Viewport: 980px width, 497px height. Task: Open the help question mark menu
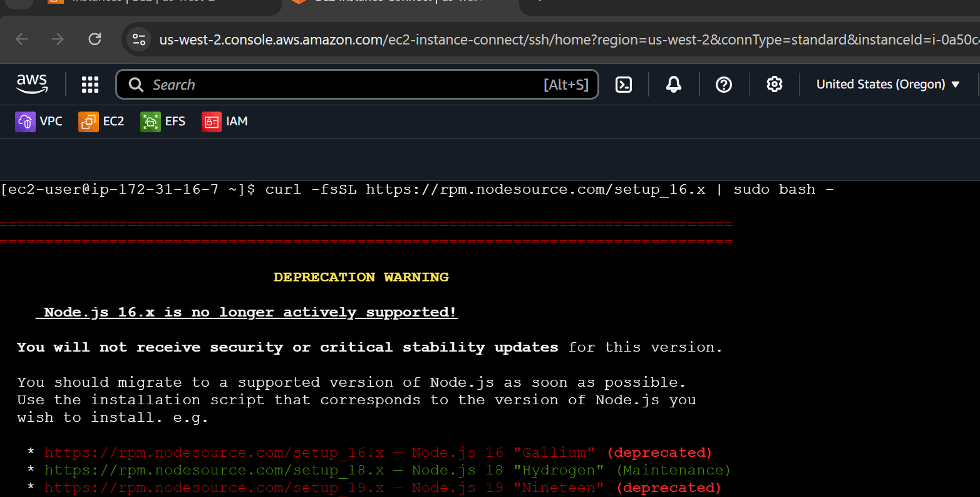click(x=724, y=85)
